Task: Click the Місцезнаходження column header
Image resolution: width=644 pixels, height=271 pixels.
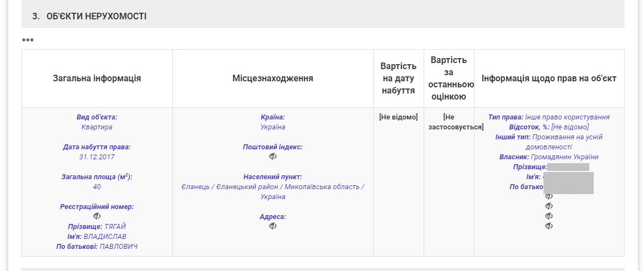Action: 273,79
